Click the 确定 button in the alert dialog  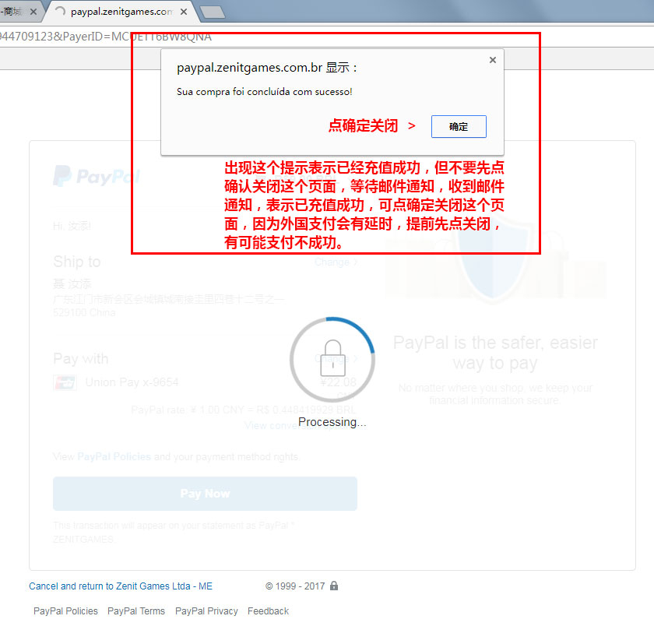pyautogui.click(x=459, y=126)
